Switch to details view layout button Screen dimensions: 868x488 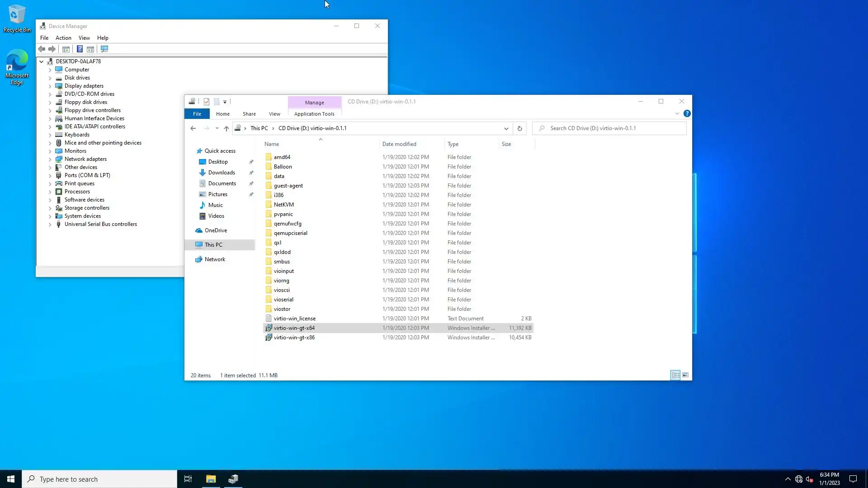pyautogui.click(x=675, y=375)
